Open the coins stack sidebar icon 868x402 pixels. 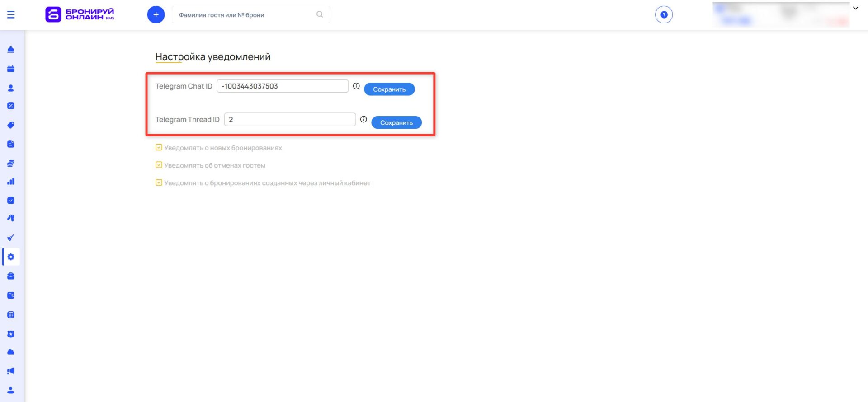click(x=11, y=163)
